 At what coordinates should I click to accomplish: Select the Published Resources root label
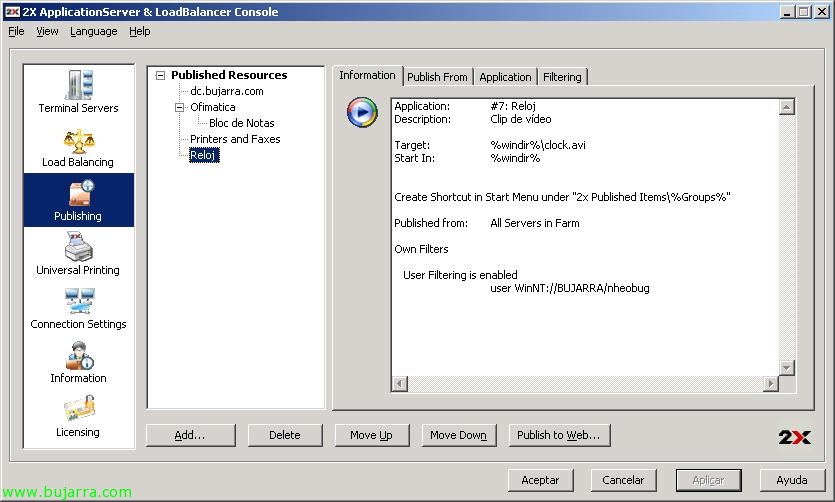click(x=229, y=75)
